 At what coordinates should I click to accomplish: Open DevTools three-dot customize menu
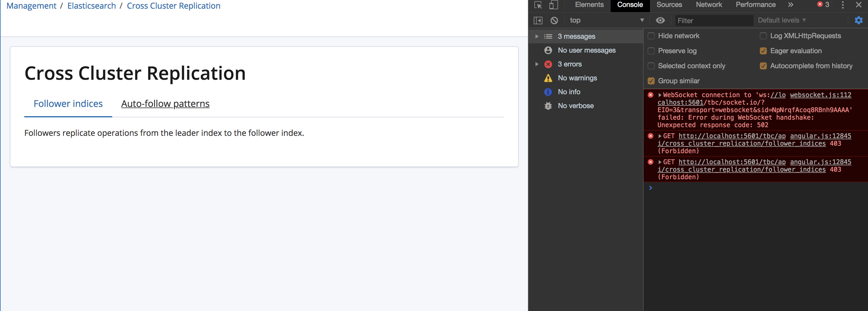click(843, 5)
